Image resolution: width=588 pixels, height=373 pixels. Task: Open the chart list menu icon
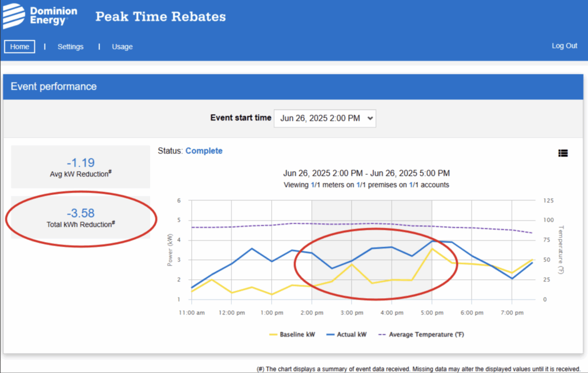point(562,153)
